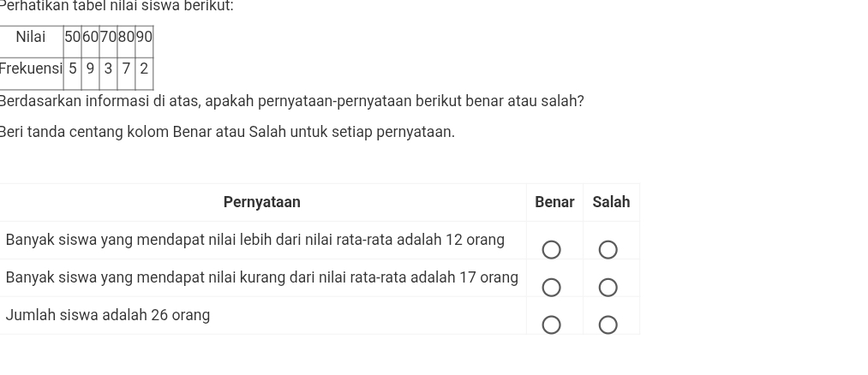This screenshot has width=868, height=375.
Task: Select Salah for the 17 orang statement
Action: click(608, 288)
